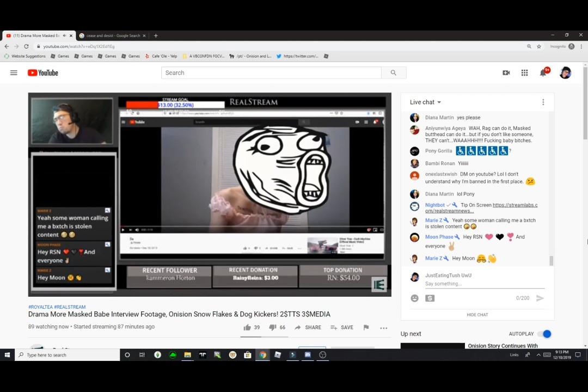This screenshot has width=588, height=392.
Task: Focus the YouTube search field
Action: pyautogui.click(x=271, y=73)
